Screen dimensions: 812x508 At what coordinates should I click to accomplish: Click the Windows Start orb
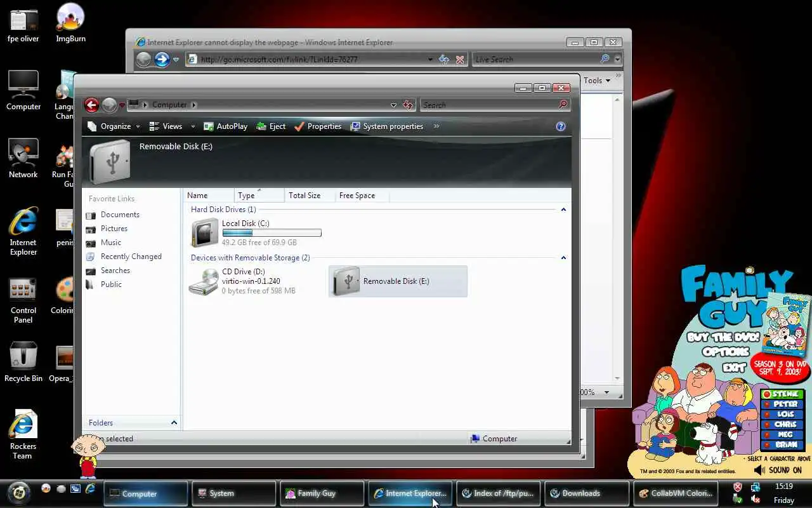[x=19, y=493]
